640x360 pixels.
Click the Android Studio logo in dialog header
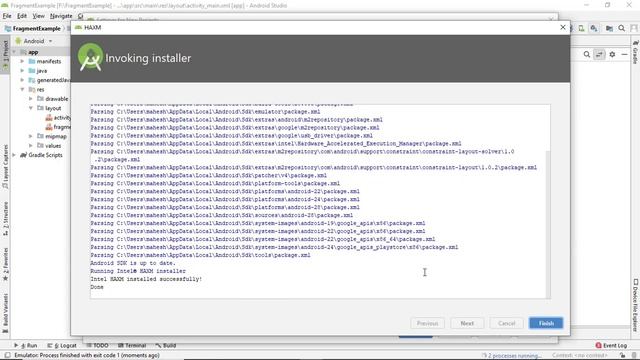90,57
